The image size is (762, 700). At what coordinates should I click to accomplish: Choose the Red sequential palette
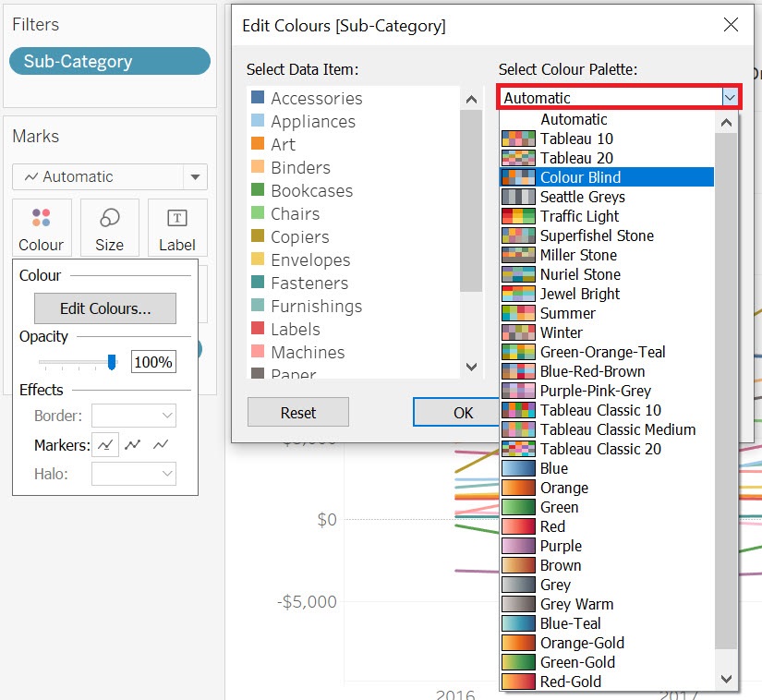coord(607,526)
